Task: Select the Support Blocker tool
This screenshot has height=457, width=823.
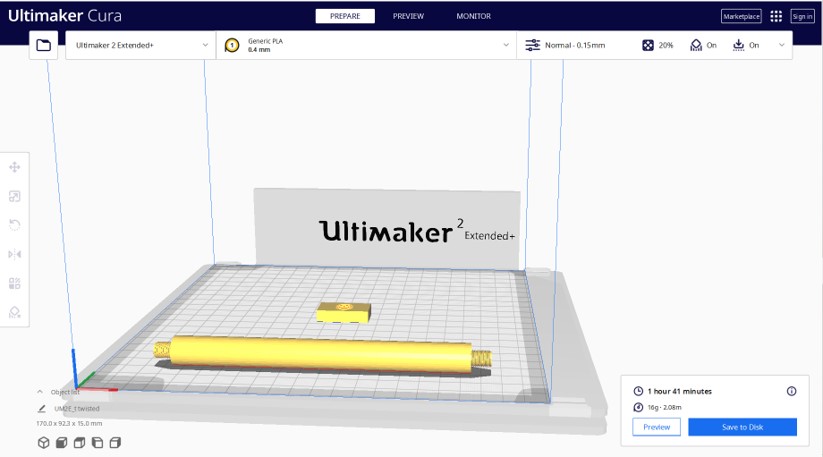Action: pos(15,312)
